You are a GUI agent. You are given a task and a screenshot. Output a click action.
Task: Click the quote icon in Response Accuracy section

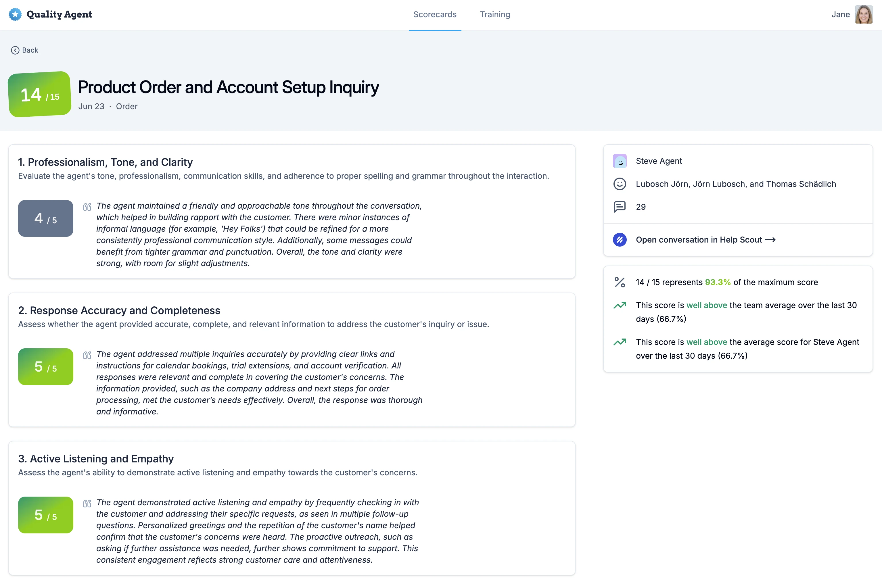(x=87, y=355)
